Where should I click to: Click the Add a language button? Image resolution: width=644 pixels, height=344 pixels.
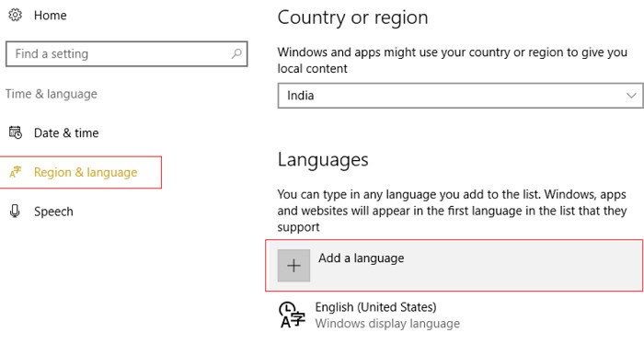point(454,266)
